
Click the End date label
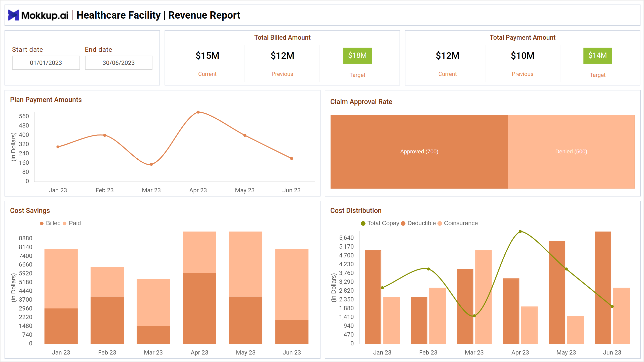point(98,50)
